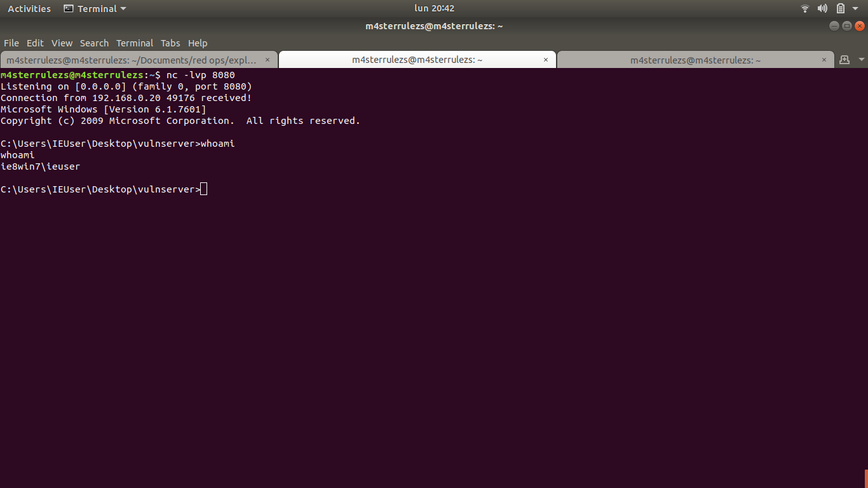Click 'Microsoft Windows [Version 6.1.7601]' line
The height and width of the screenshot is (488, 868).
click(x=104, y=109)
